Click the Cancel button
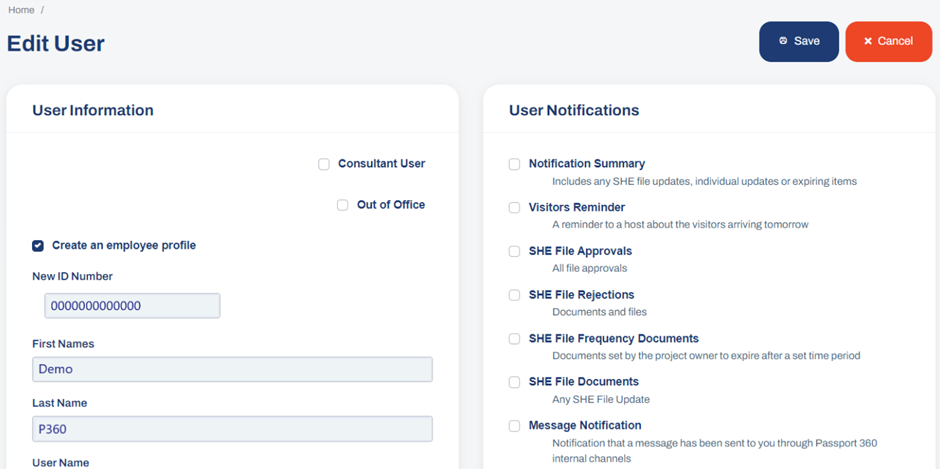The image size is (940, 469). (x=888, y=41)
